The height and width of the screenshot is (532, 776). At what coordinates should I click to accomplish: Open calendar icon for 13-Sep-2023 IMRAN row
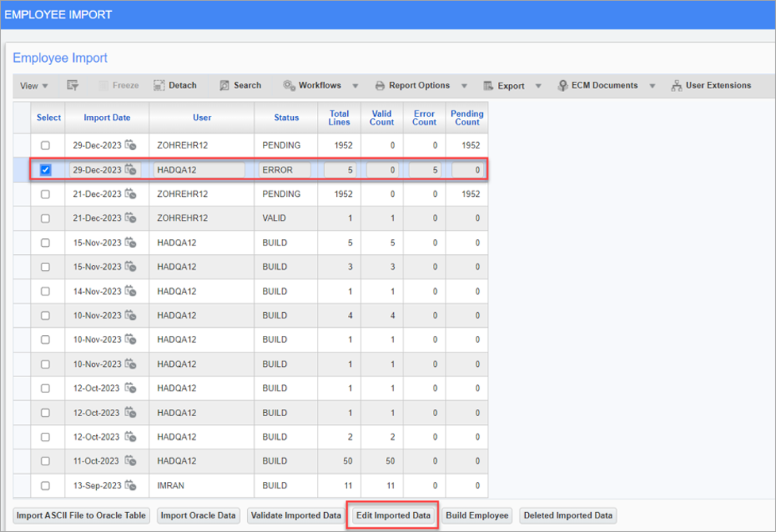coord(130,485)
